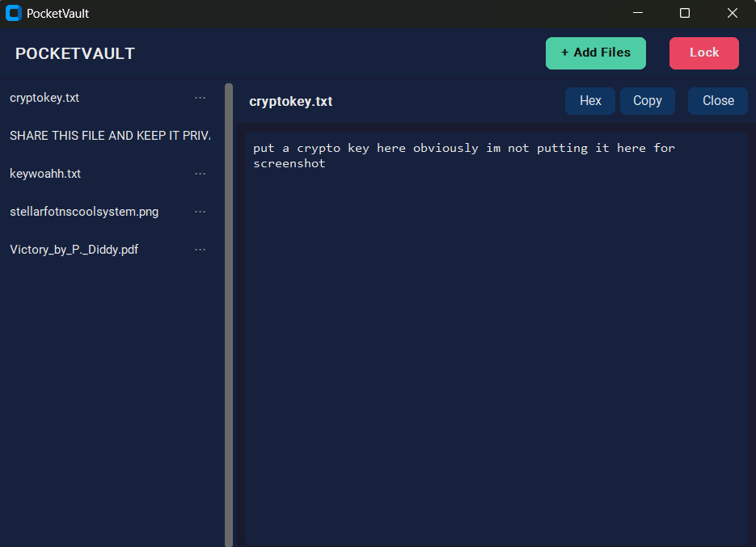Click the file list vertical scrollbar
This screenshot has height=547, width=756.
(x=229, y=315)
